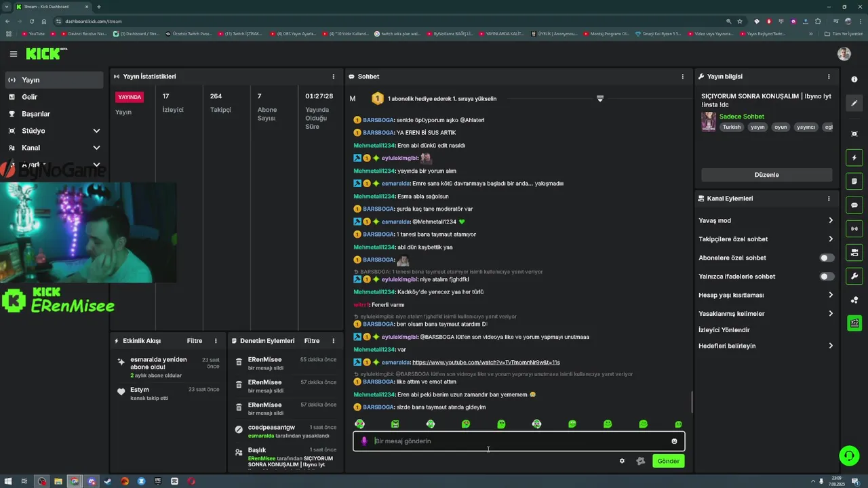Open the YouTube bookmark in bookmarks bar
Image resolution: width=868 pixels, height=488 pixels.
(33, 33)
